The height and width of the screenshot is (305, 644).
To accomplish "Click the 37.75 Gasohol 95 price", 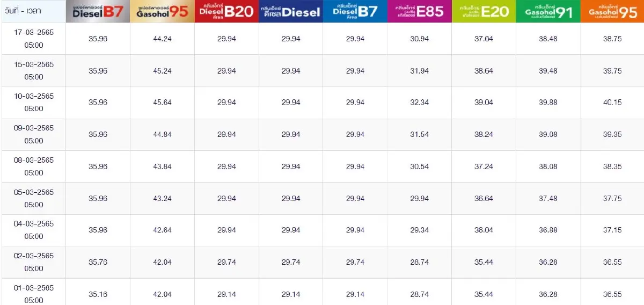I will [x=612, y=198].
